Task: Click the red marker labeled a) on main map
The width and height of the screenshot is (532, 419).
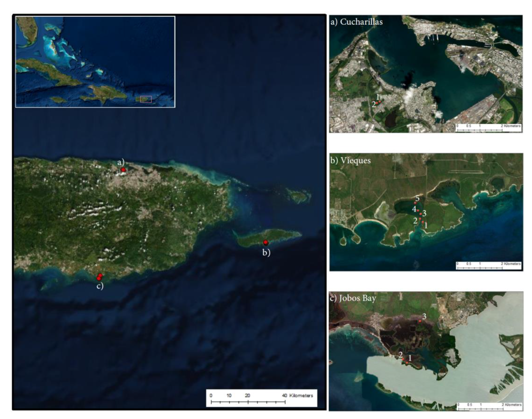Action: pyautogui.click(x=123, y=170)
